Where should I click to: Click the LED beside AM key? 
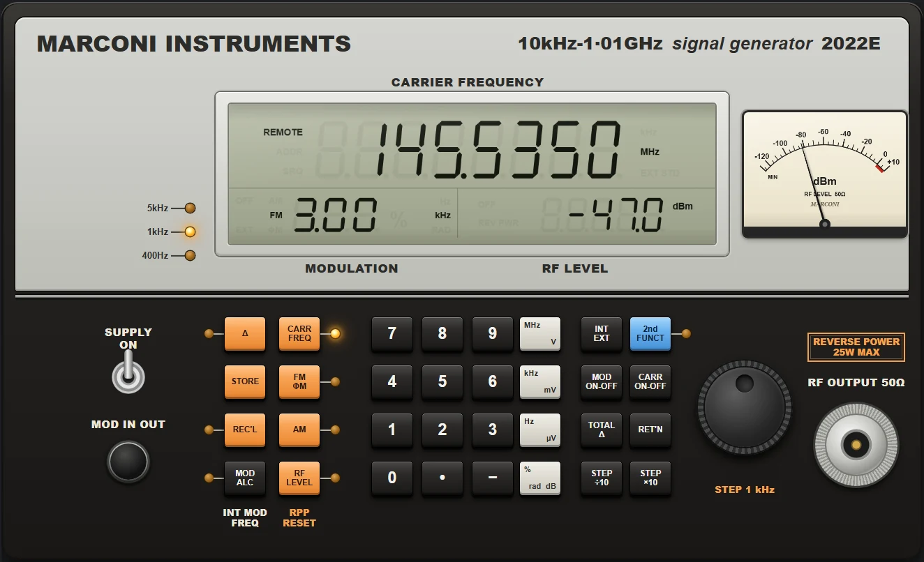[335, 430]
